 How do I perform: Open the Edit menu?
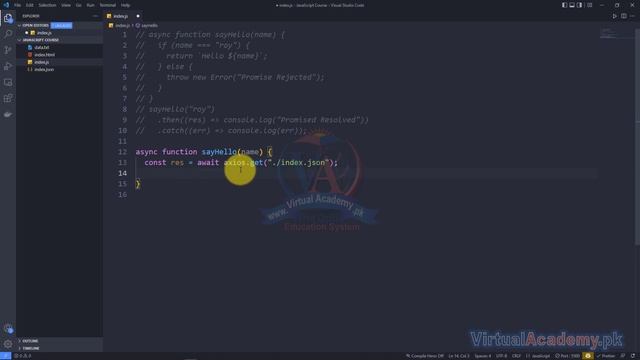(30, 5)
